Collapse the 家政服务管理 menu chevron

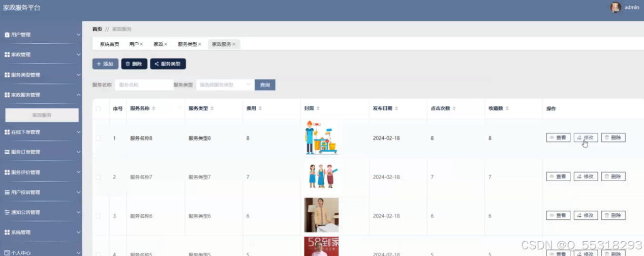tap(78, 95)
